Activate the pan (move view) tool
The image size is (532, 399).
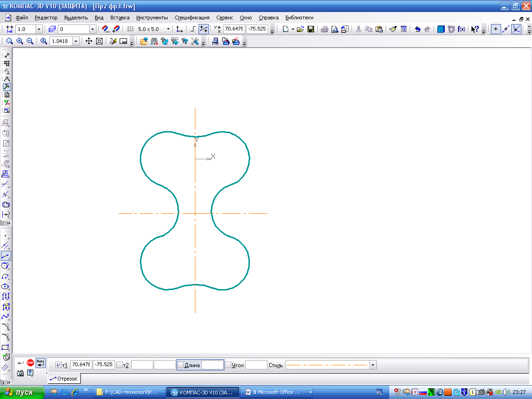tap(89, 41)
